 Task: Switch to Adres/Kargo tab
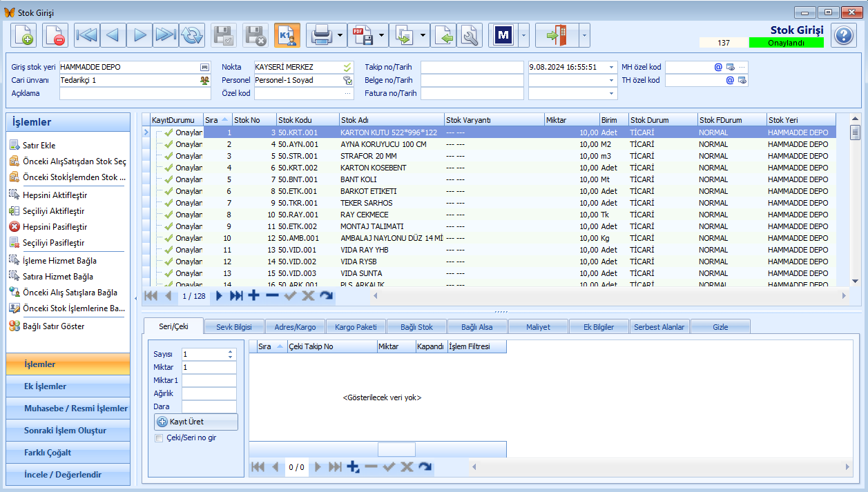294,327
